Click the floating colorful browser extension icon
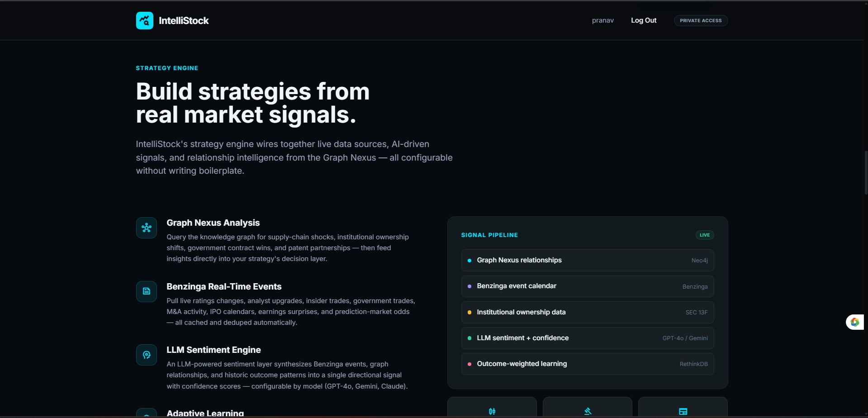Image resolution: width=868 pixels, height=418 pixels. coord(854,322)
